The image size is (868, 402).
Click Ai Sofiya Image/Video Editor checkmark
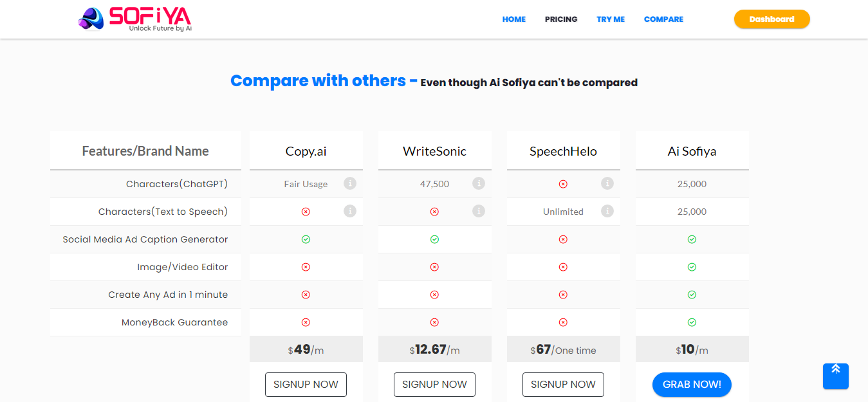tap(692, 267)
